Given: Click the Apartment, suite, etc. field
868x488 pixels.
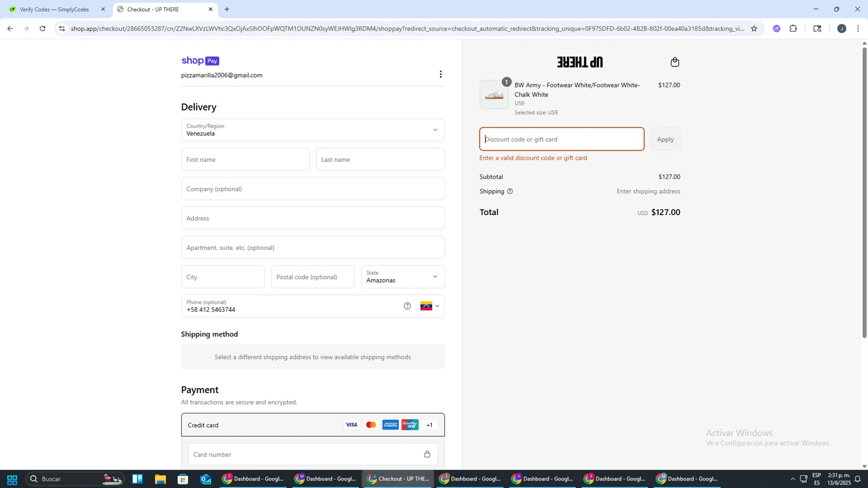Looking at the screenshot, I should 312,247.
